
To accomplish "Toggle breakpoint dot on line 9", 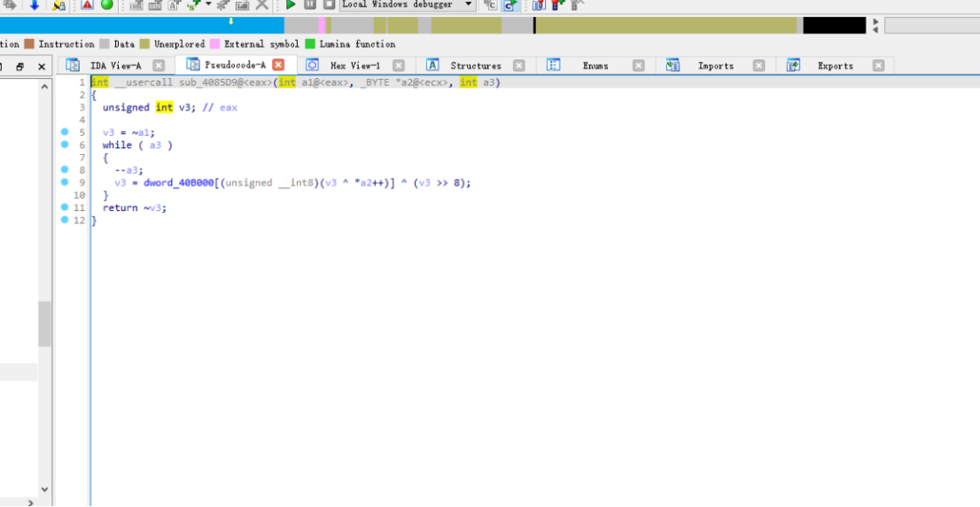I will [x=65, y=183].
